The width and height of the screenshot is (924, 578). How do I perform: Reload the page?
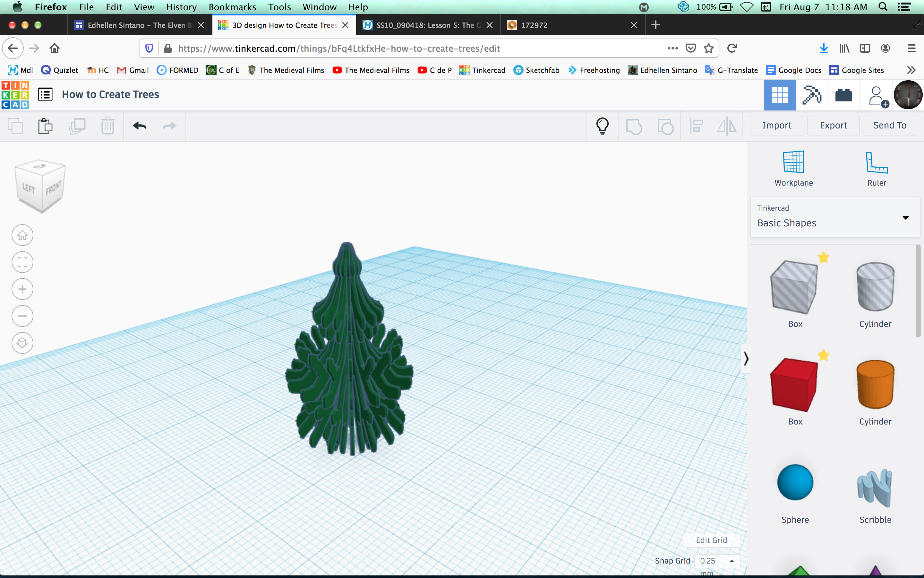click(732, 48)
